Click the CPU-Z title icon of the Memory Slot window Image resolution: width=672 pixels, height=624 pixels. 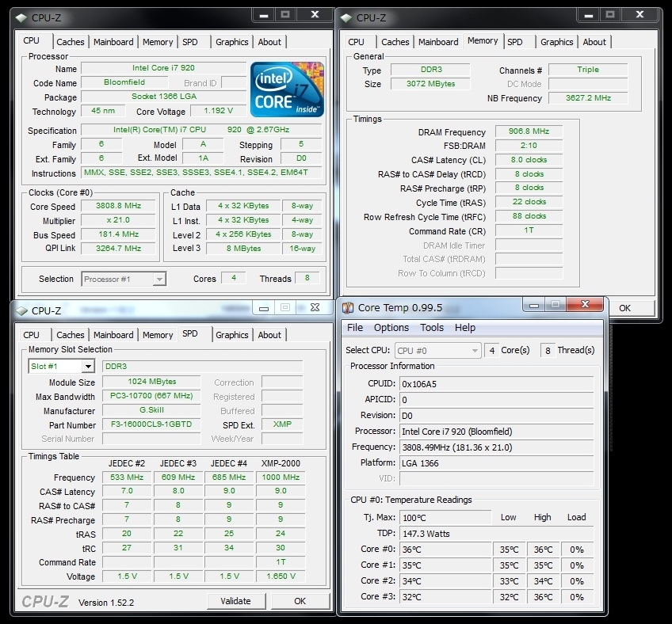click(x=21, y=311)
